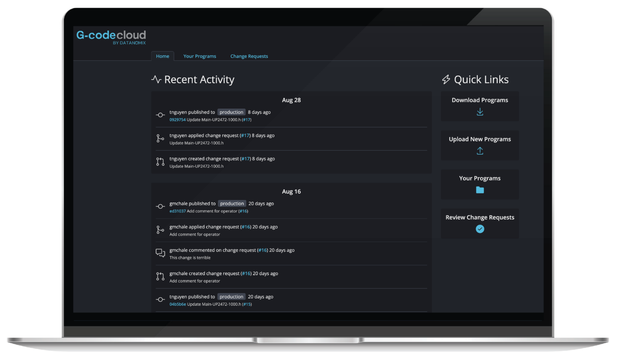617x364 pixels.
Task: Click the pull request icon beside tnguyen created change request #17
Action: [160, 162]
